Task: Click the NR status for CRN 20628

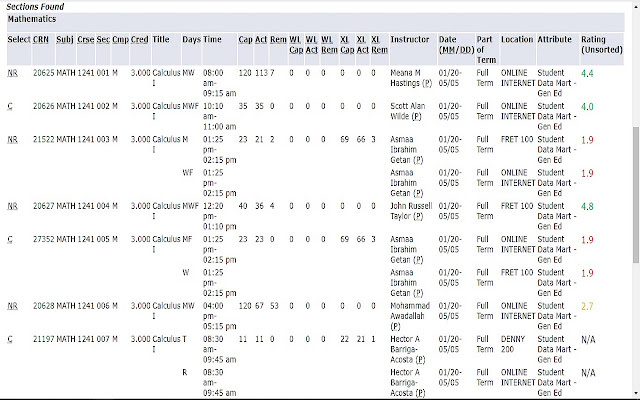Action: pyautogui.click(x=13, y=306)
